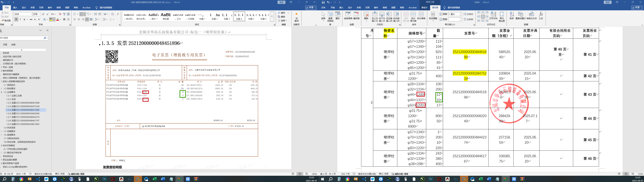Click 在下方插入行 to insert row below
The width and height of the screenshot is (644, 182).
click(382, 17)
